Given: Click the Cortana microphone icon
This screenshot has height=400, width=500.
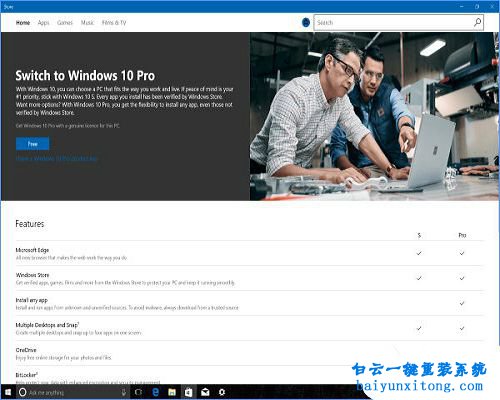Looking at the screenshot, I should pos(124,392).
